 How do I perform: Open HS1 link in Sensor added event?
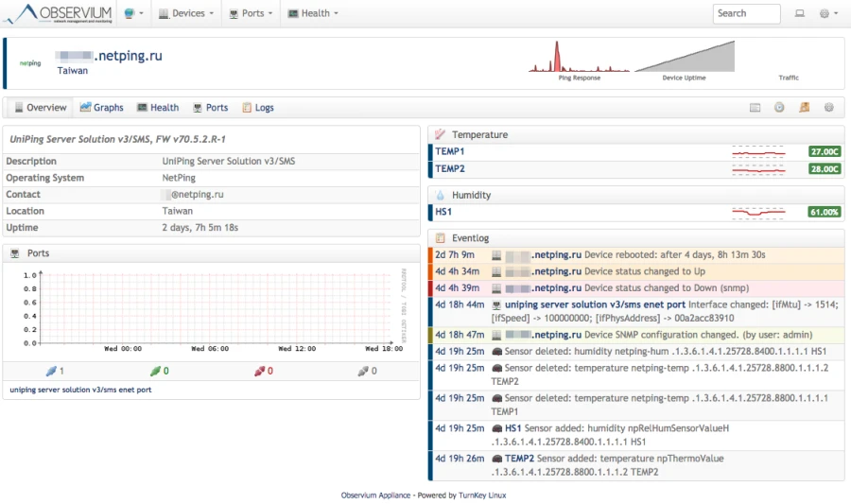(512, 428)
